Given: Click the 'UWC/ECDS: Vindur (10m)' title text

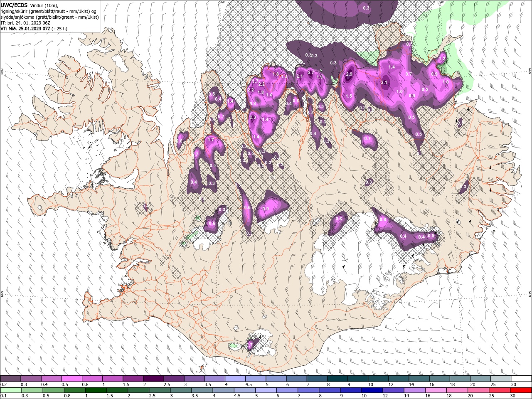Looking at the screenshot, I should point(30,5).
